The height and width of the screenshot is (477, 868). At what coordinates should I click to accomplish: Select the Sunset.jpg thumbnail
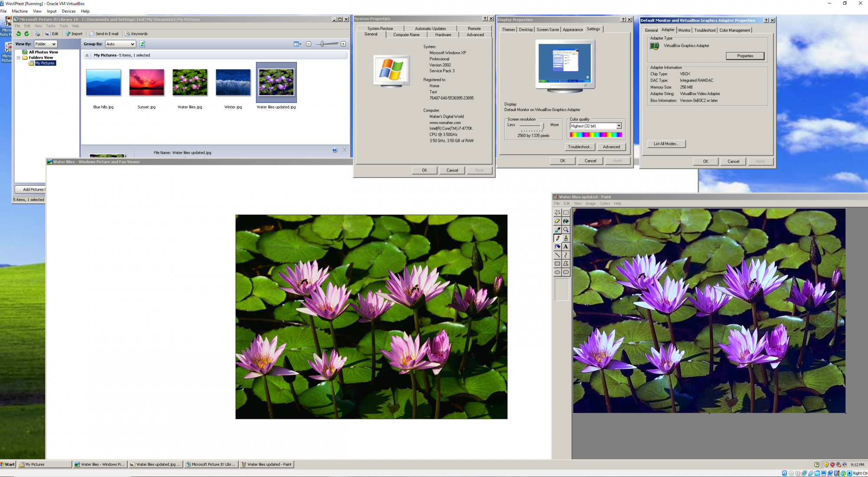point(147,82)
